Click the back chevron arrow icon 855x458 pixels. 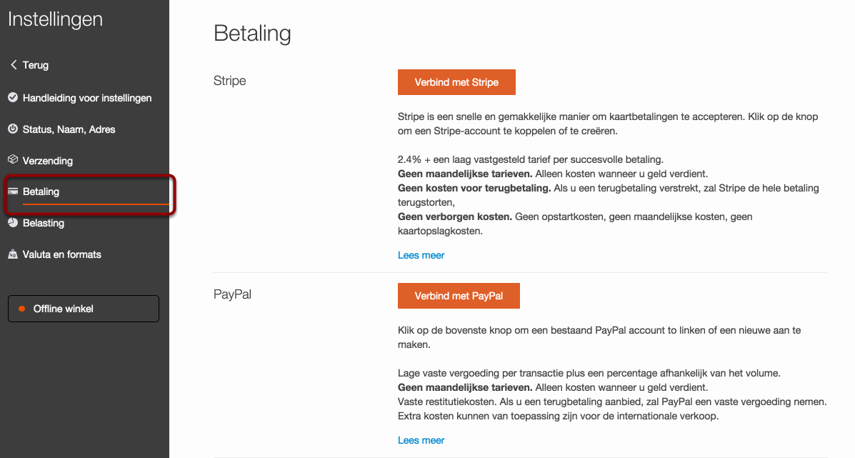pos(13,65)
